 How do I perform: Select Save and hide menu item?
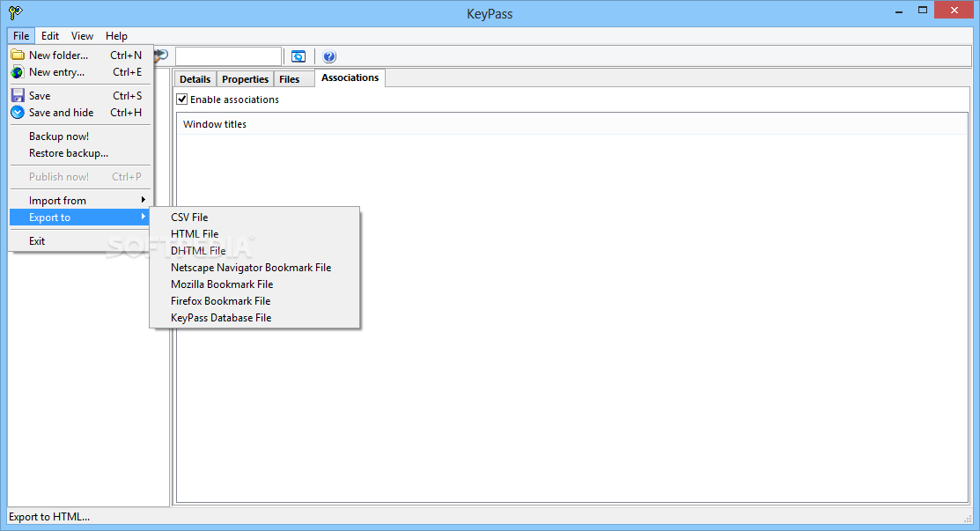[x=81, y=113]
